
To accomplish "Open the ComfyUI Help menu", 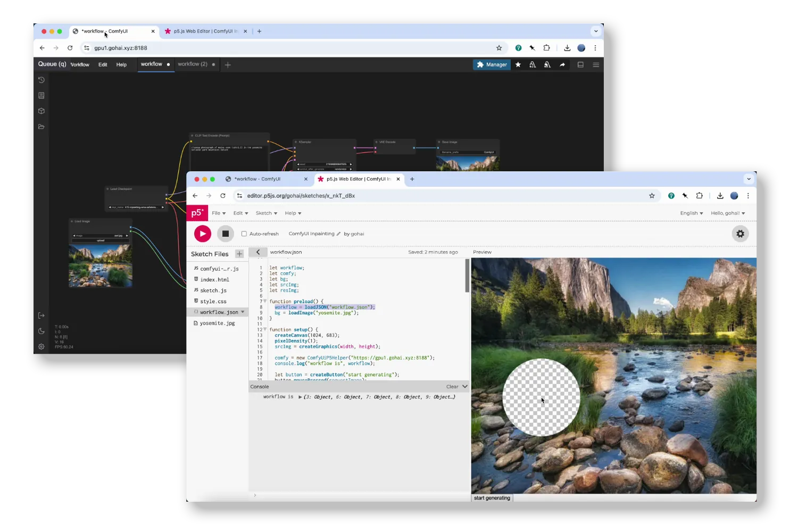I will (x=121, y=64).
